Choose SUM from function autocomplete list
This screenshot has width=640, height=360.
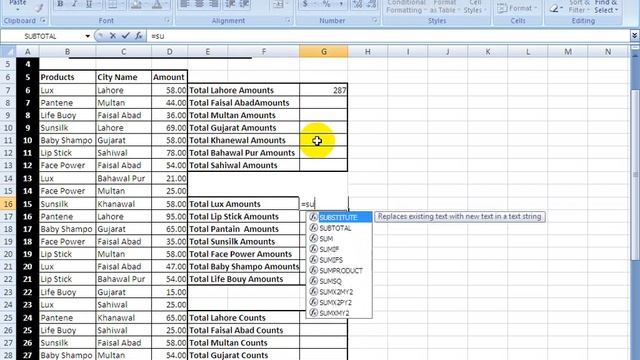(x=339, y=239)
